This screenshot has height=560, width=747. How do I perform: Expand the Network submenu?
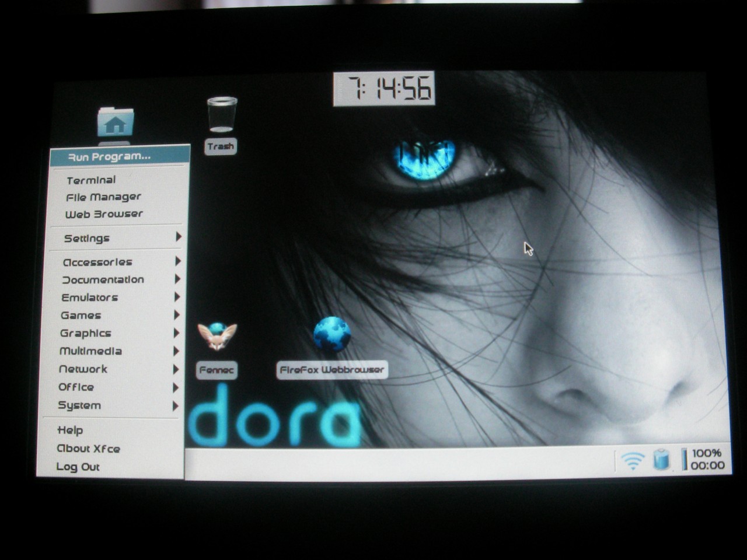[x=83, y=369]
